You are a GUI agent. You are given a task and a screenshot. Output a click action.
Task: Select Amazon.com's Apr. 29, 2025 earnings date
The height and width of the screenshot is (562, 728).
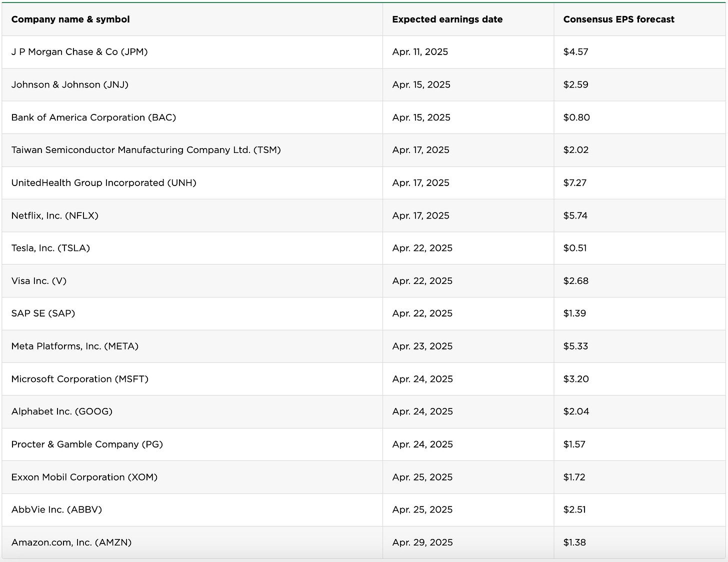(x=422, y=542)
